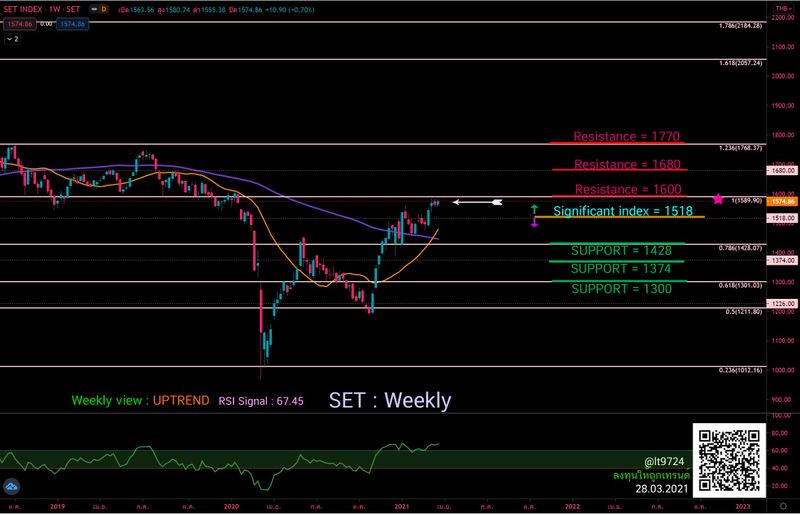Click the 1680.00 price axis label
This screenshot has width=800, height=515.
[782, 170]
